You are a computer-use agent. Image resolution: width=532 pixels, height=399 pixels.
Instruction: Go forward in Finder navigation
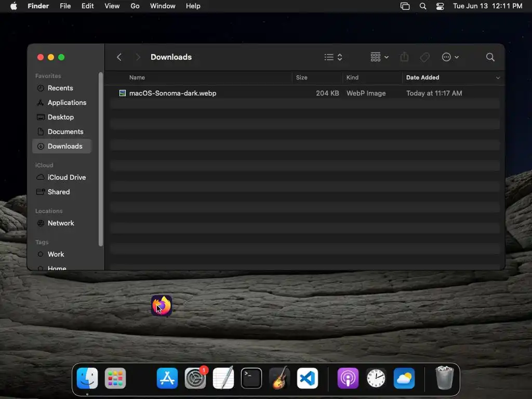point(138,57)
